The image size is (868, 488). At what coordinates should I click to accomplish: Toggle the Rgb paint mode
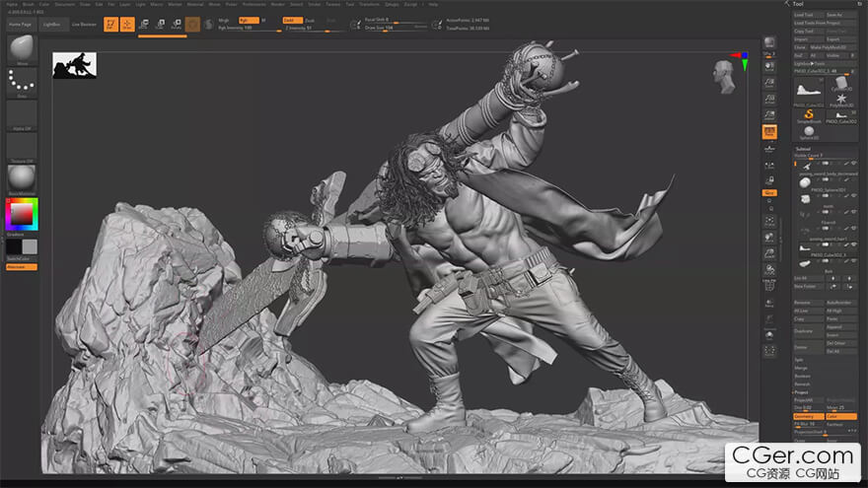[x=249, y=20]
